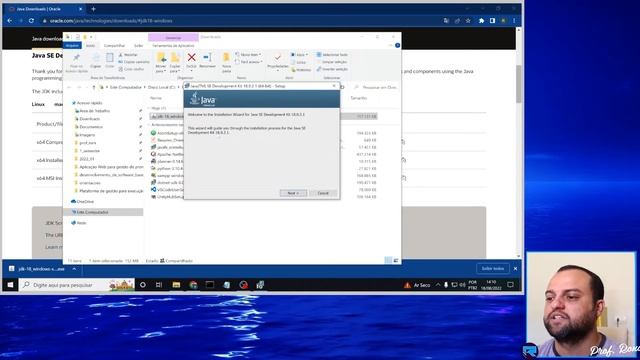Click the VSCodeUserSetup file icon
The height and width of the screenshot is (360, 640).
153,189
